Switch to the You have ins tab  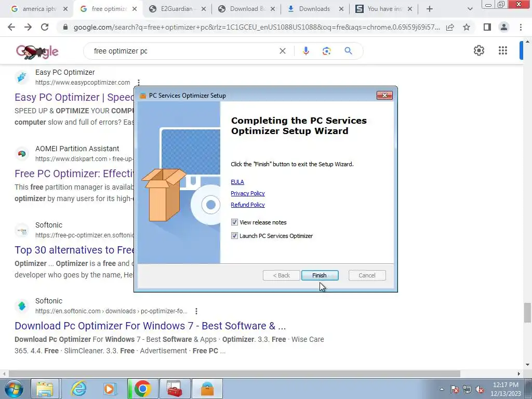(x=383, y=9)
